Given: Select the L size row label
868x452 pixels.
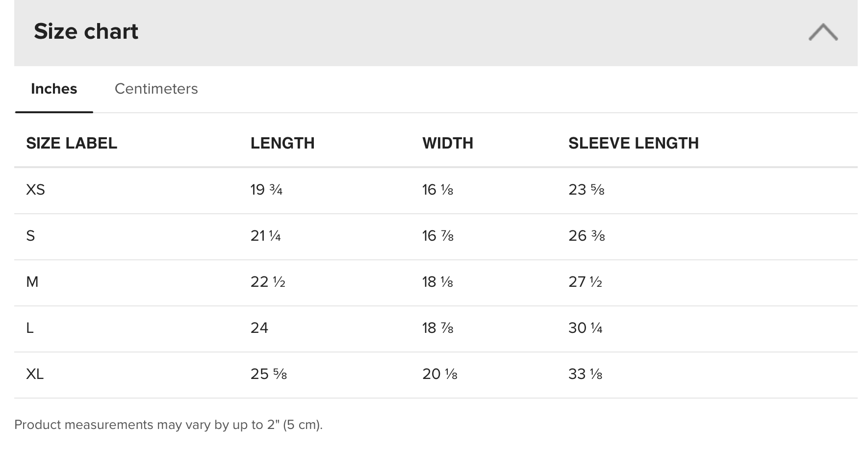Looking at the screenshot, I should (x=30, y=328).
